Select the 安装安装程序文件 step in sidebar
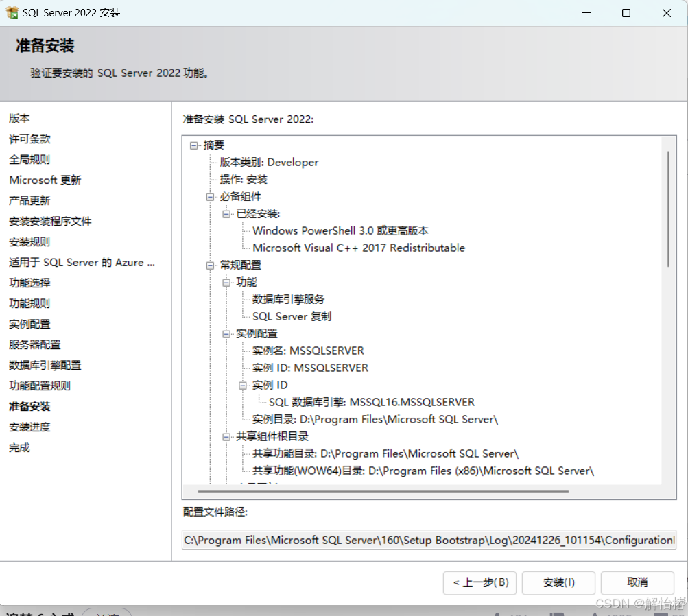This screenshot has height=616, width=688. point(50,222)
